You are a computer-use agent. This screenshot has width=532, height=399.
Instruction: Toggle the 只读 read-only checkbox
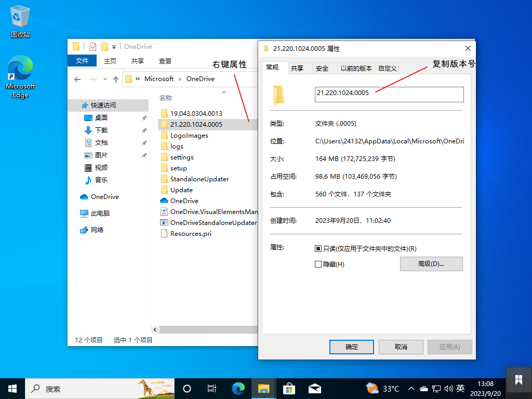318,249
